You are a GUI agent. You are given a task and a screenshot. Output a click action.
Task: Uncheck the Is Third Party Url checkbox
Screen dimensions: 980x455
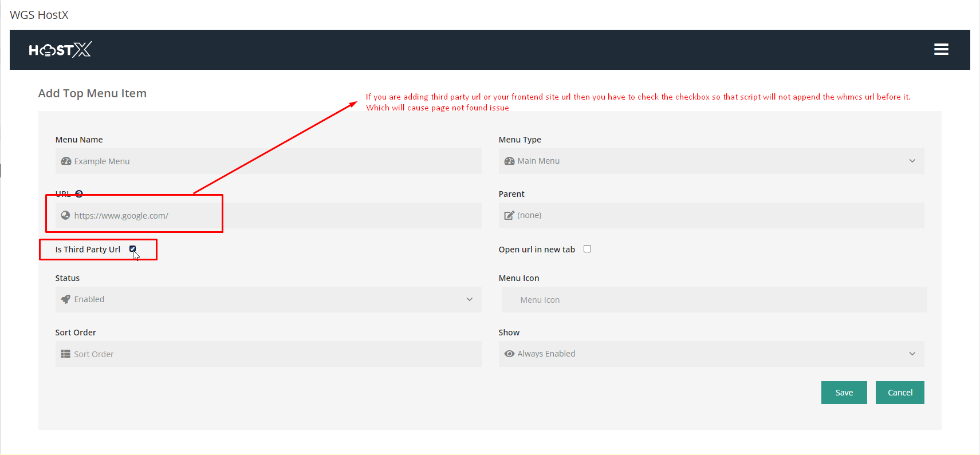click(133, 249)
